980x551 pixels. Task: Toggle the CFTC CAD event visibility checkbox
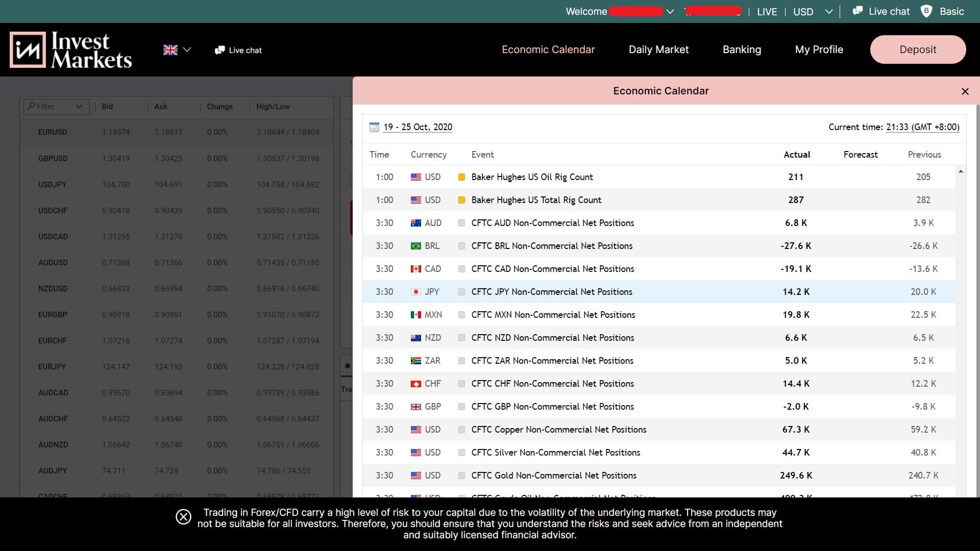[x=460, y=268]
